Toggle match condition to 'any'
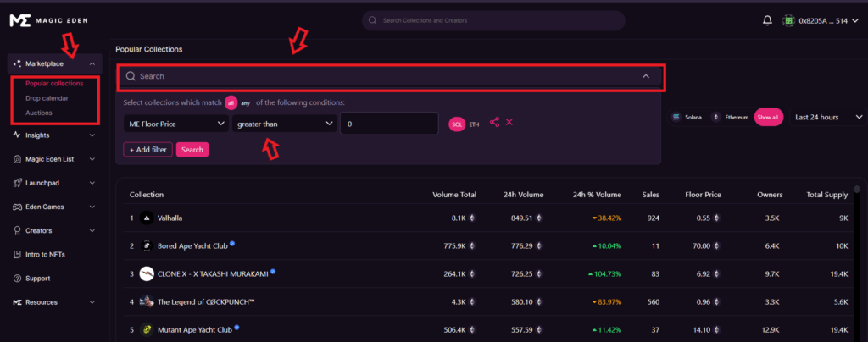868x342 pixels. 246,103
